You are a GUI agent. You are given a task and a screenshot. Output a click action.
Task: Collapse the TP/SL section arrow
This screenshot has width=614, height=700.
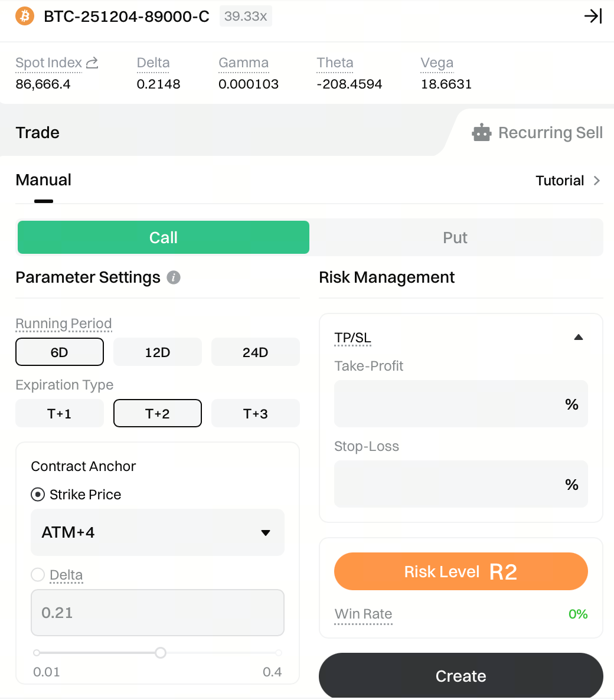click(x=579, y=338)
